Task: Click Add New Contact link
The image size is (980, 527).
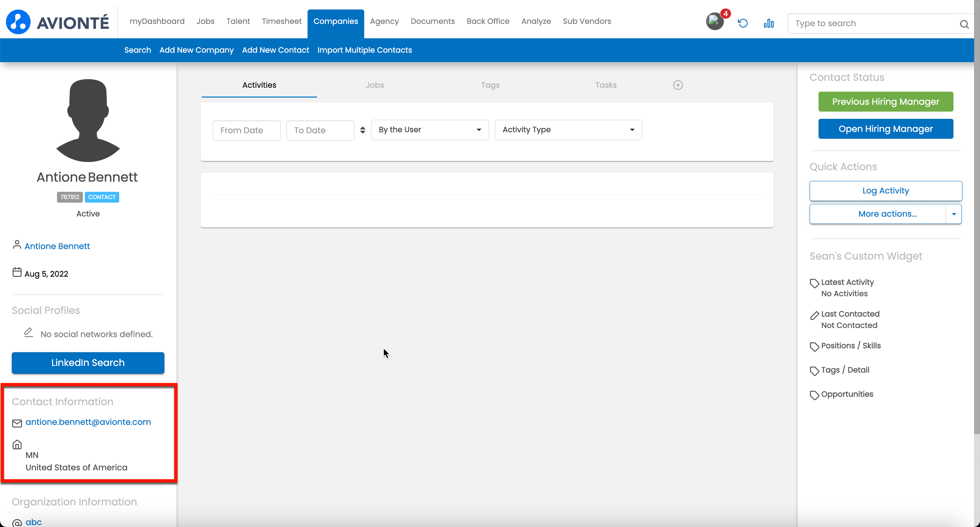Action: click(275, 50)
